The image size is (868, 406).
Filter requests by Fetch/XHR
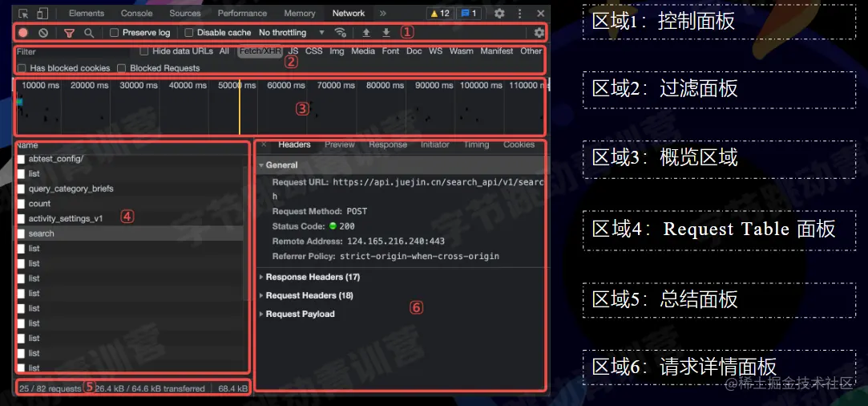pyautogui.click(x=260, y=51)
